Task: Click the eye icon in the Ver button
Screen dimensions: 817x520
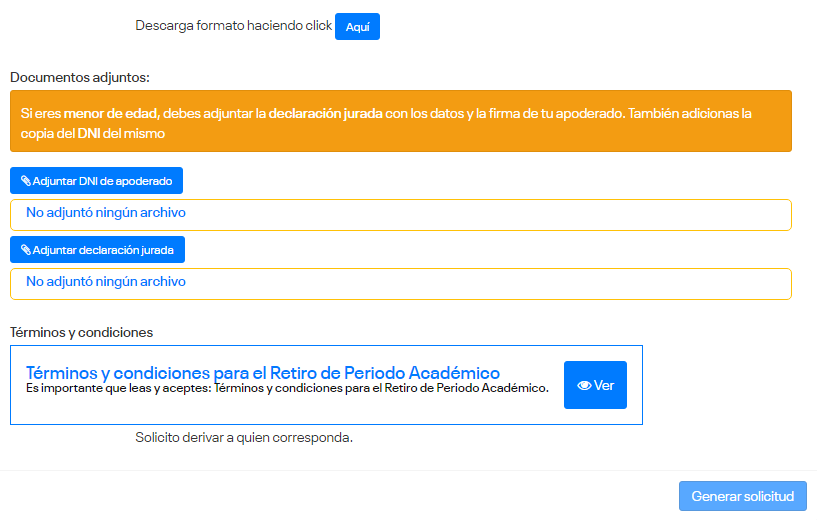Action: click(584, 386)
